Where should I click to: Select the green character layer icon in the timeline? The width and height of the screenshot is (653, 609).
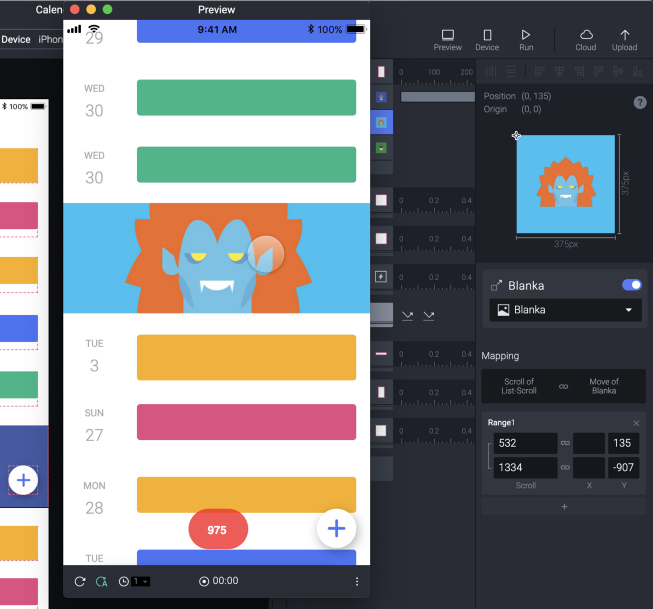[x=381, y=148]
